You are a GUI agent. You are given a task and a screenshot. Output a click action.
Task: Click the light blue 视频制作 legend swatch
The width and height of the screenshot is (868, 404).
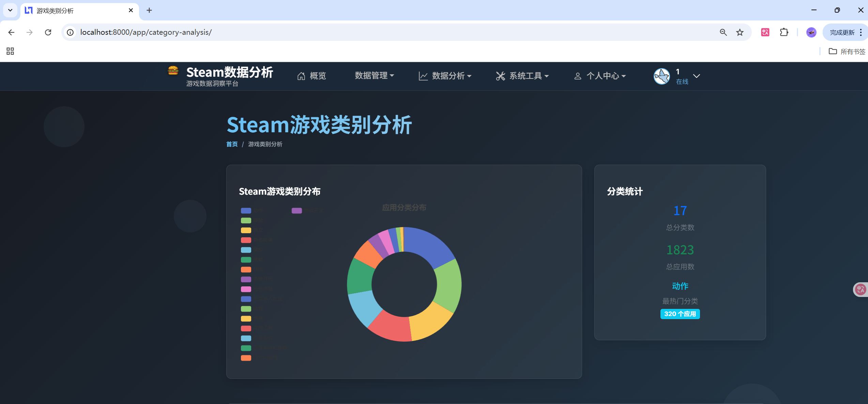pos(246,338)
